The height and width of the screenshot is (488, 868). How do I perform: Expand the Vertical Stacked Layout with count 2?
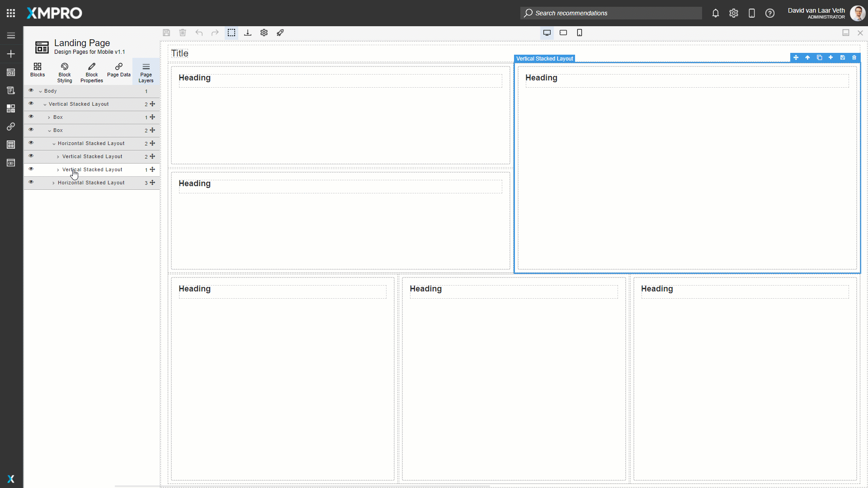click(58, 157)
